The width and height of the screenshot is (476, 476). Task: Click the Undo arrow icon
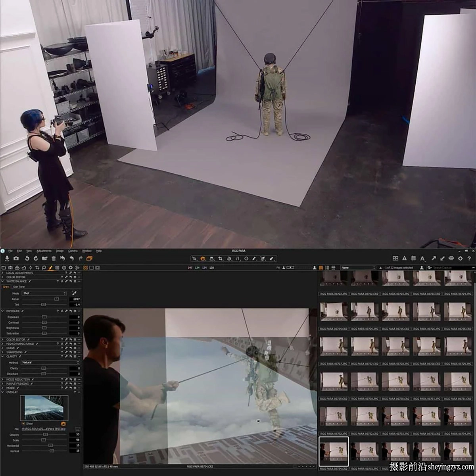[x=71, y=259]
